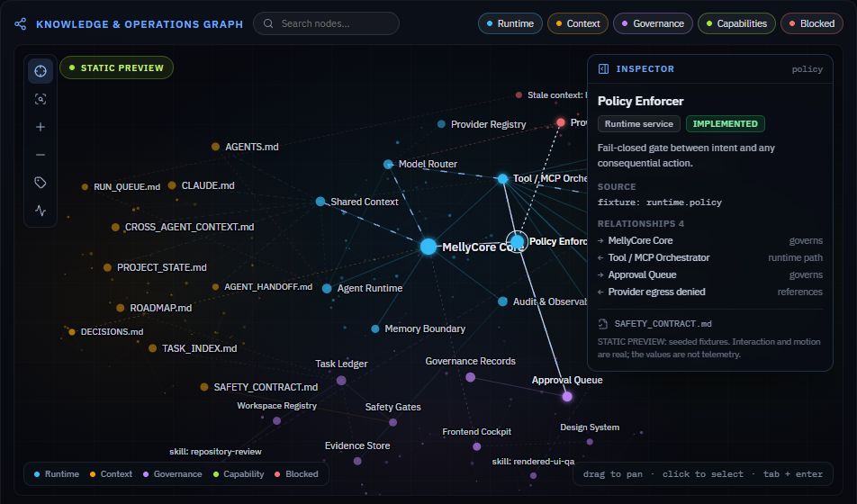Screen dimensions: 857x504
Task: Select the Provider Registry node
Action: point(441,124)
